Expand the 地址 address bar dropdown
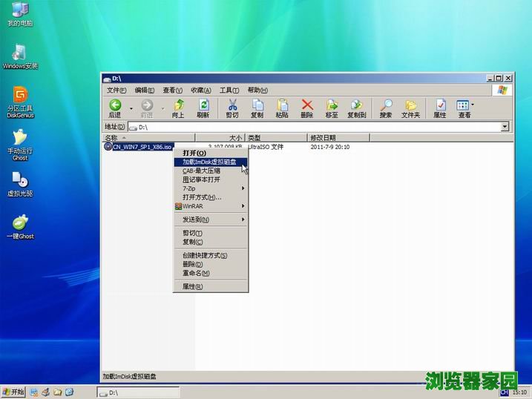Image resolution: width=532 pixels, height=399 pixels. pos(505,127)
